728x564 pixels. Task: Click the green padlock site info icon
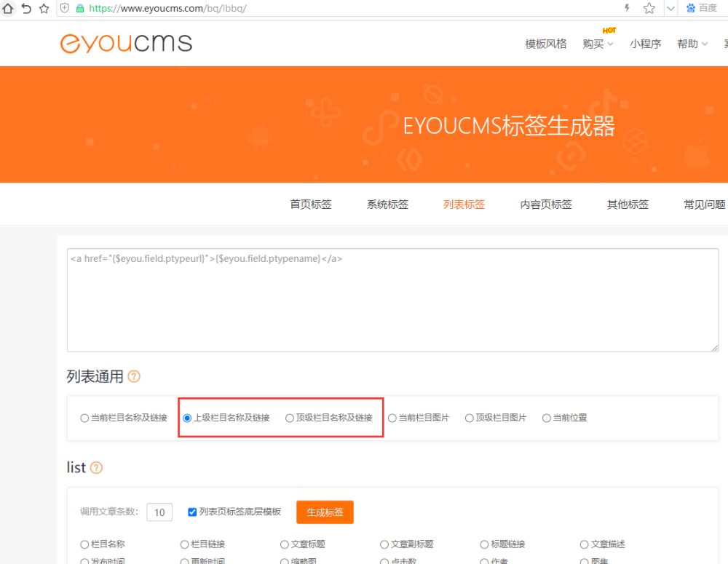coord(80,8)
